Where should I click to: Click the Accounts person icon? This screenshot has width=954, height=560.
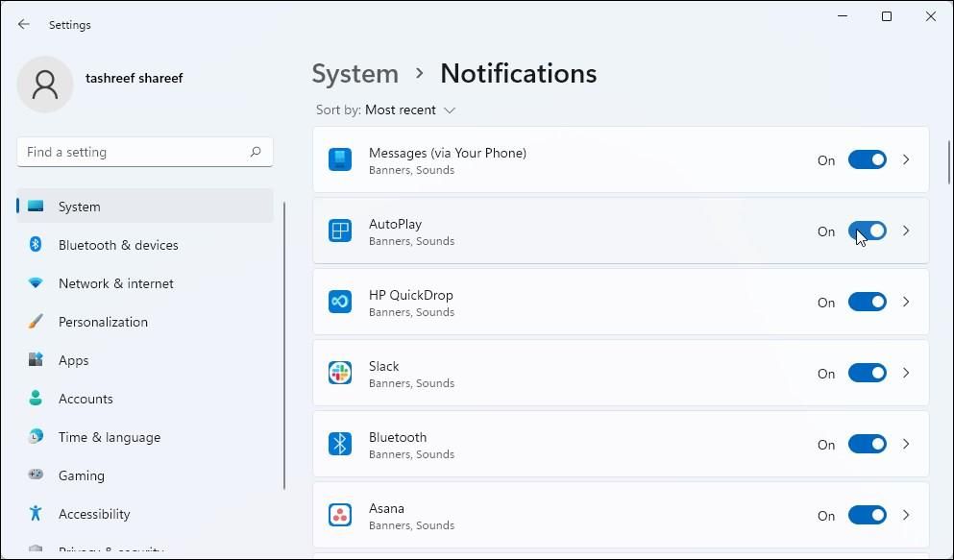(36, 398)
